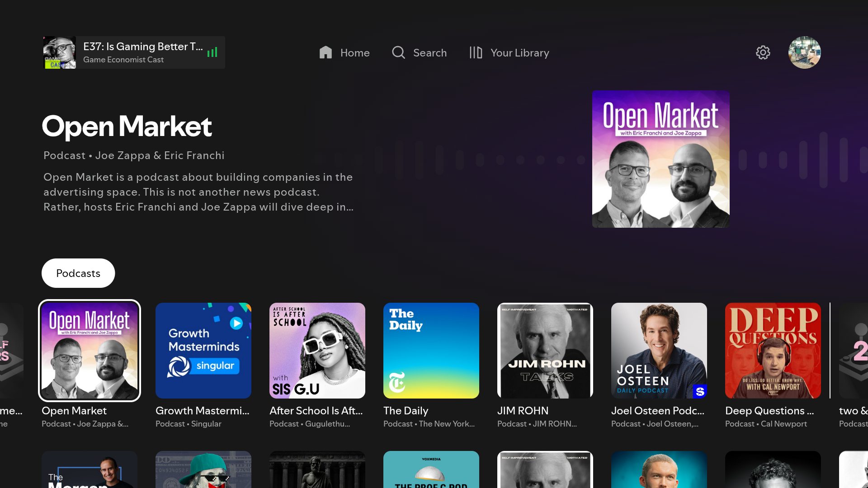Select Deep Questions with Cal Newport
868x488 pixels.
[773, 351]
